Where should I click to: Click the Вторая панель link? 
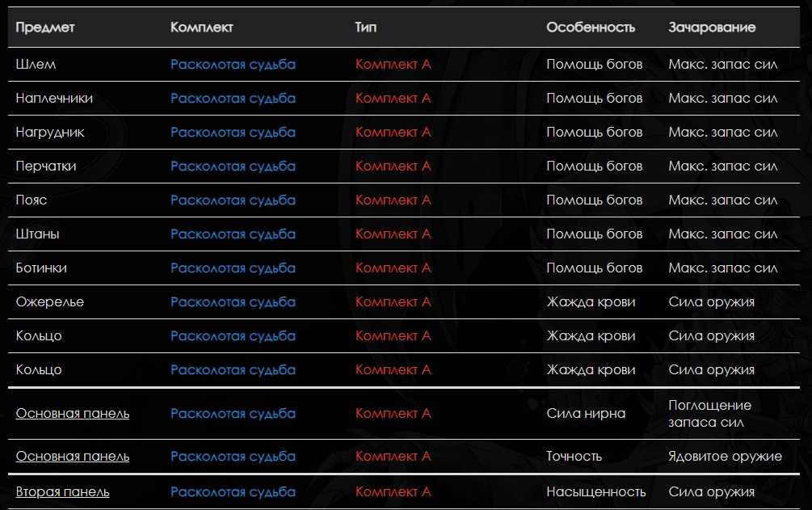63,492
